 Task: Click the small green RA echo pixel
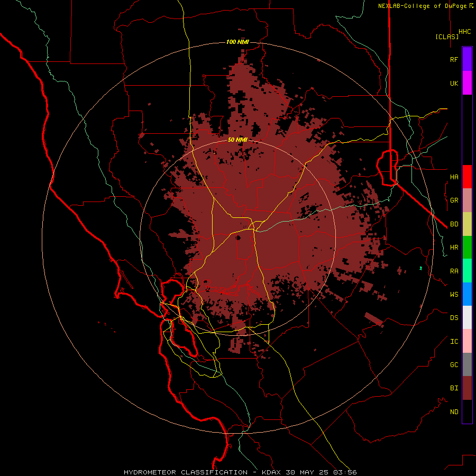point(421,268)
